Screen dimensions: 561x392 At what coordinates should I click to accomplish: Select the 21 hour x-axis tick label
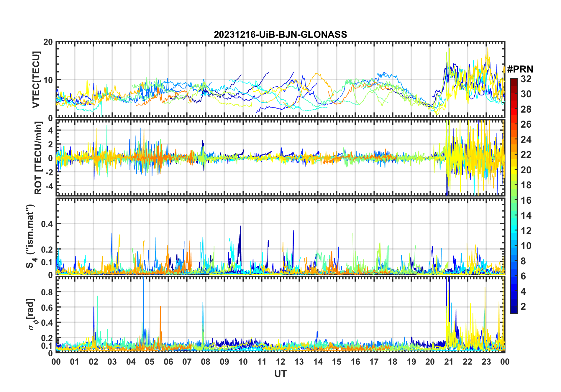point(449,362)
